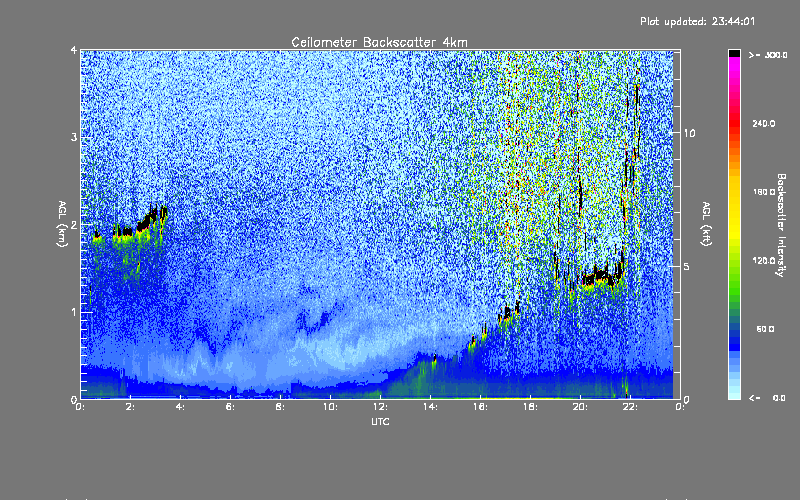The height and width of the screenshot is (500, 800).
Task: Click the '<= 0.0' colorbar value
Action: pos(767,398)
